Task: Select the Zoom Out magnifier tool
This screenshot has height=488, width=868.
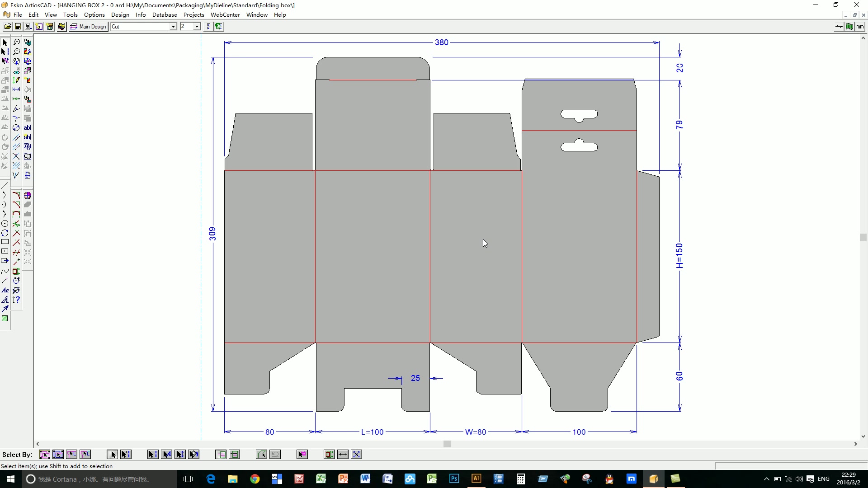Action: coord(17,52)
